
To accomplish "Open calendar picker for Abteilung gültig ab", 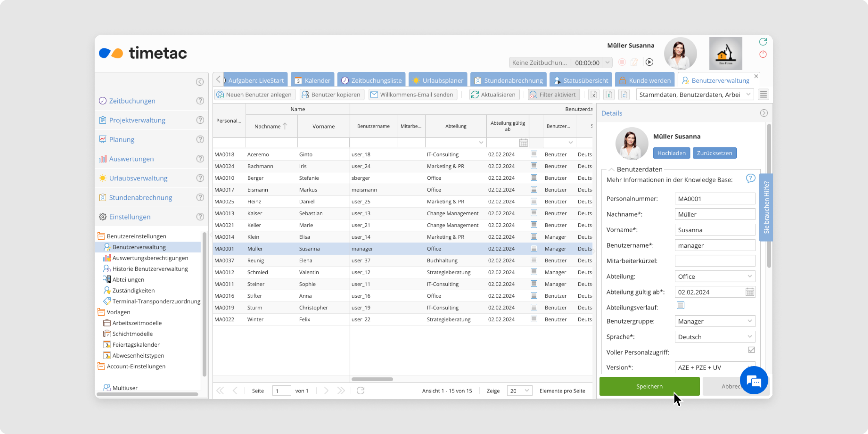I will pyautogui.click(x=749, y=292).
